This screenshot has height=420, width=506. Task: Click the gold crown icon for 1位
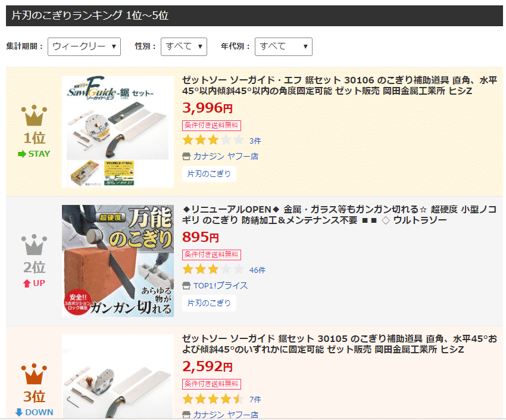pyautogui.click(x=34, y=115)
